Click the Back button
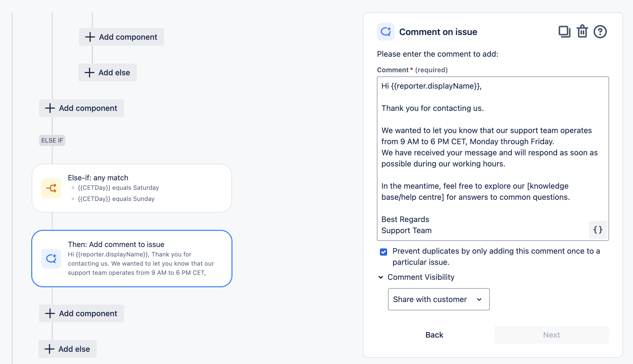 pyautogui.click(x=434, y=335)
